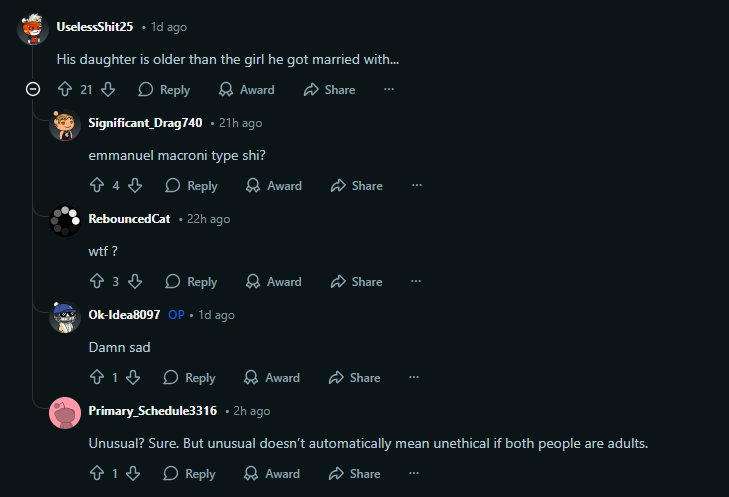Click Primary_Schedule3316's pink avatar

tap(65, 413)
